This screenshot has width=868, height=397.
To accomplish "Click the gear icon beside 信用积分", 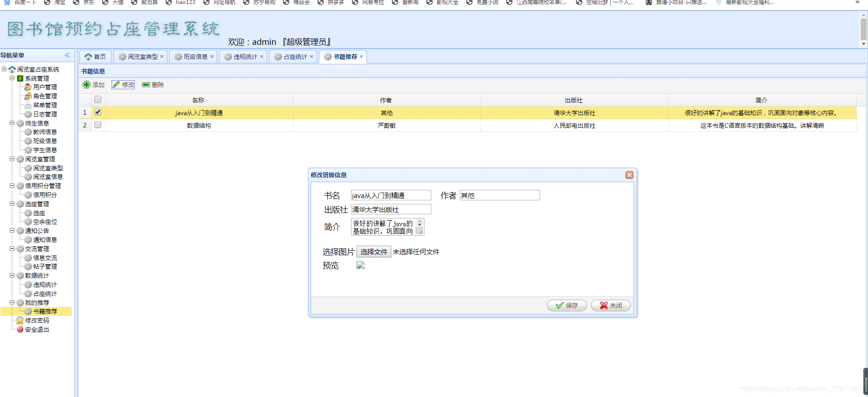I will [28, 195].
